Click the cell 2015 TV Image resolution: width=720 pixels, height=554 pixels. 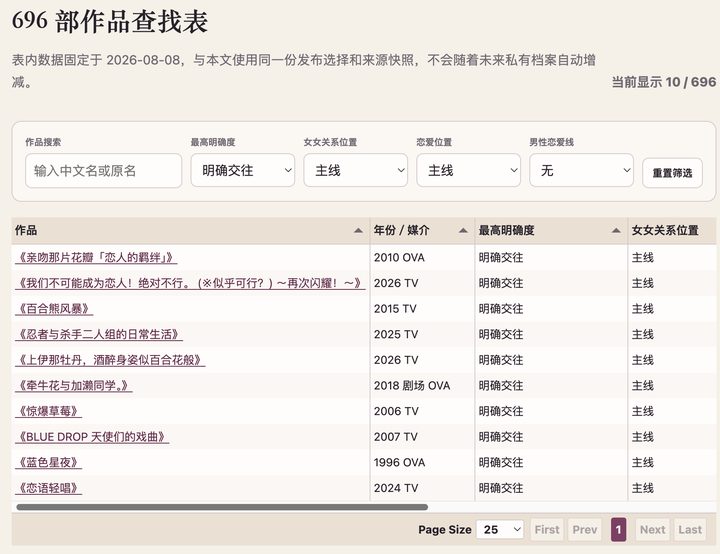pyautogui.click(x=422, y=309)
